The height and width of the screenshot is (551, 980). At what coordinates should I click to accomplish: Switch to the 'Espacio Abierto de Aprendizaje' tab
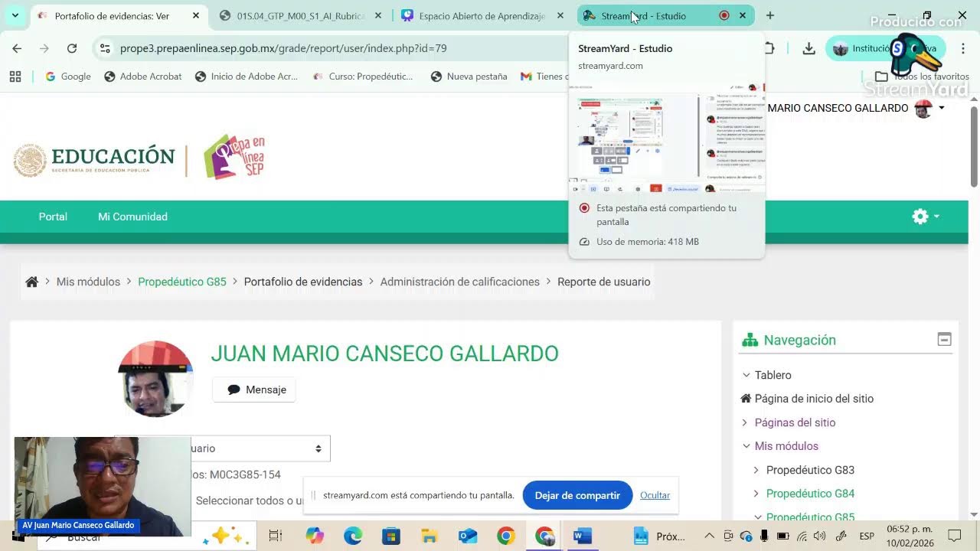(x=482, y=15)
